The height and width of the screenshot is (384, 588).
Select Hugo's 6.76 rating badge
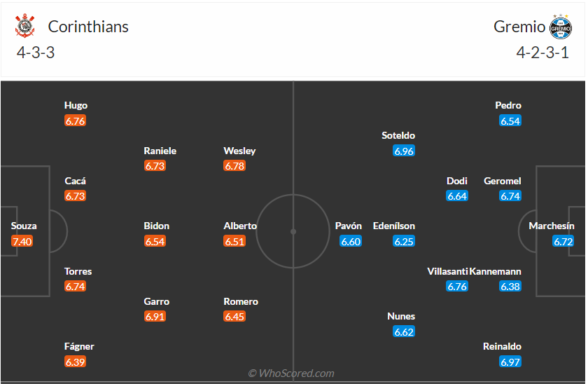75,121
